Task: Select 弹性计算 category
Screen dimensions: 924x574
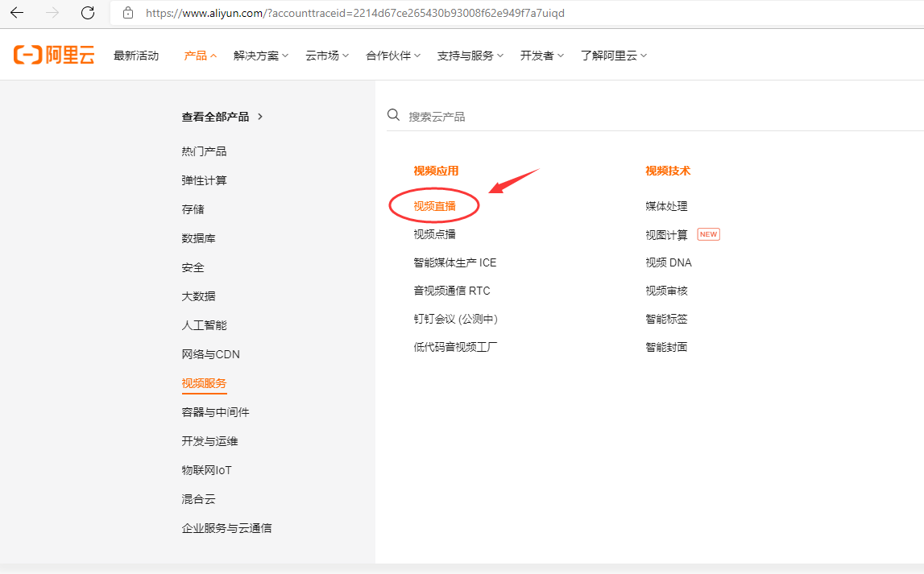Action: click(204, 180)
